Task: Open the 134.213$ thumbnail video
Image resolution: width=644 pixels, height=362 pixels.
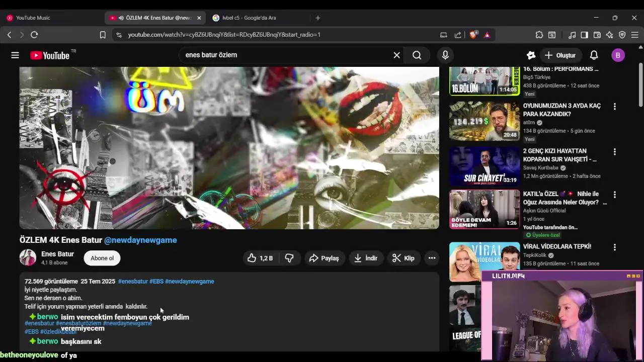Action: coord(485,121)
